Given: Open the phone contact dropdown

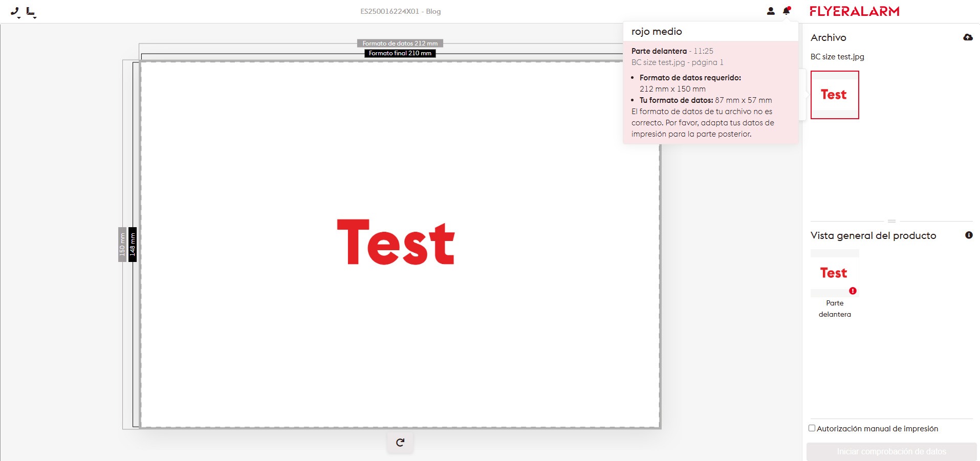Looking at the screenshot, I should pos(15,12).
